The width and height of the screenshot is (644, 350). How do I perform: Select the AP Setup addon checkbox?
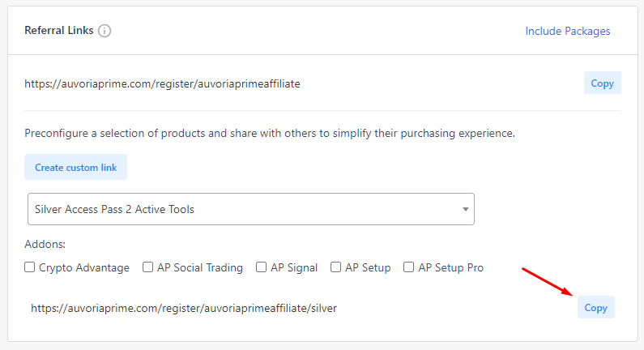335,267
